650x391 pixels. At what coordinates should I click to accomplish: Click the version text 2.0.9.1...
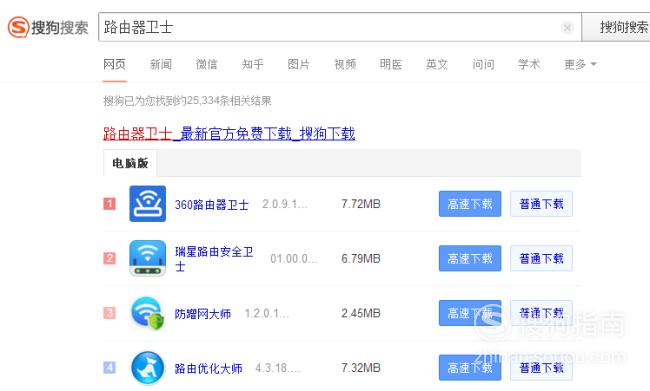[284, 204]
